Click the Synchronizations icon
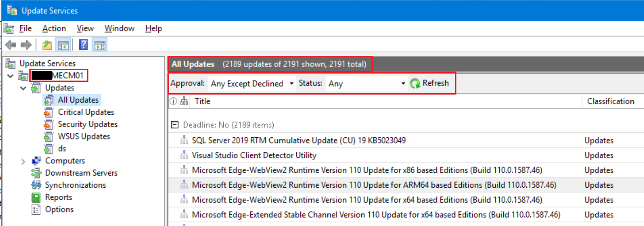The image size is (644, 226). pyautogui.click(x=36, y=185)
